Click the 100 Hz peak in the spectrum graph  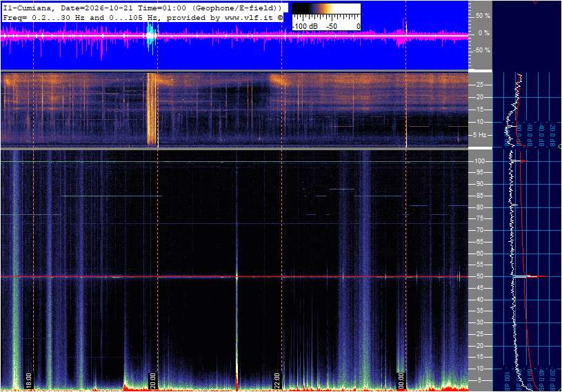click(519, 161)
